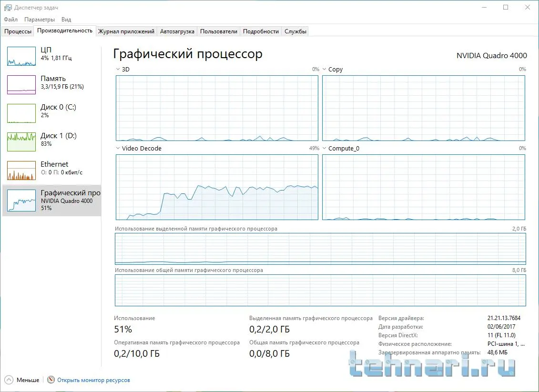This screenshot has width=539, height=392.
Task: Switch to the Службы tab
Action: click(295, 31)
